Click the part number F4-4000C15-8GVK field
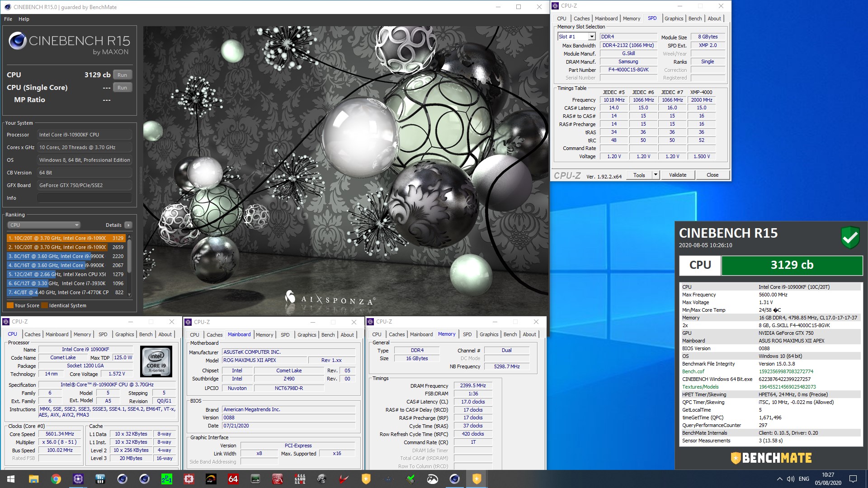868x488 pixels. click(x=628, y=70)
